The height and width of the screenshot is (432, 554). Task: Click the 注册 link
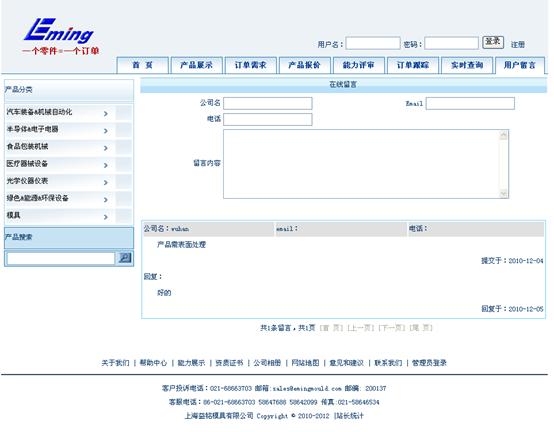click(x=518, y=45)
